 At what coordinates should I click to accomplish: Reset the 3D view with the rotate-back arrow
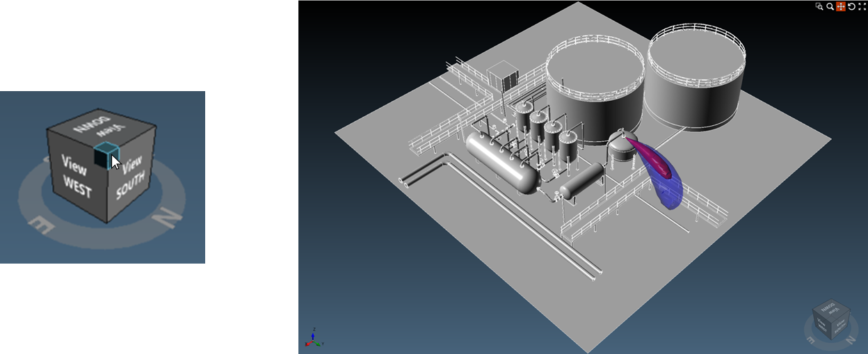pyautogui.click(x=851, y=6)
